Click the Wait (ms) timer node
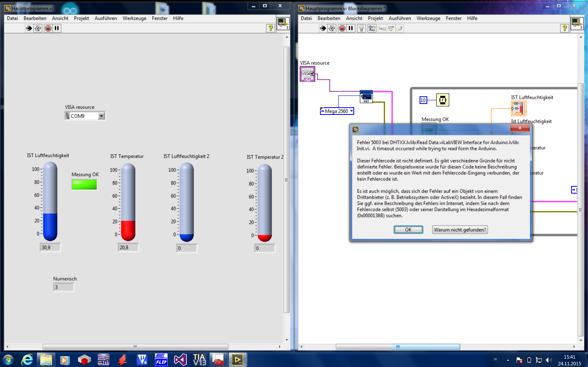 coord(442,100)
